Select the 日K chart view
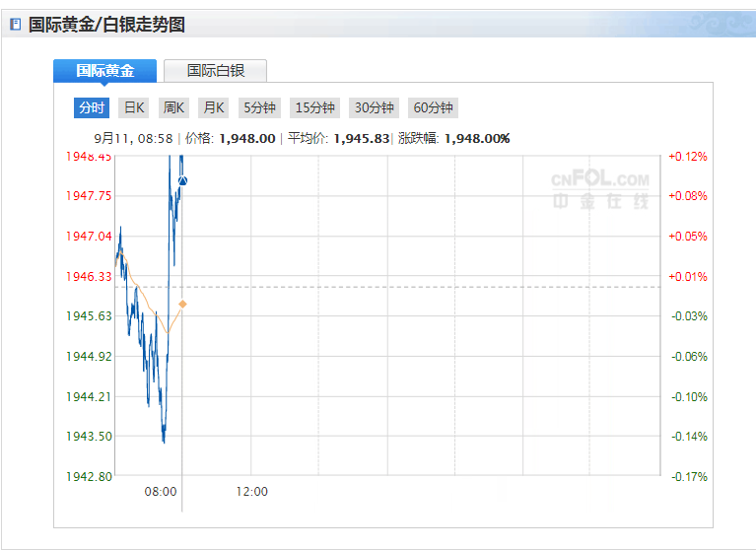 click(x=133, y=107)
